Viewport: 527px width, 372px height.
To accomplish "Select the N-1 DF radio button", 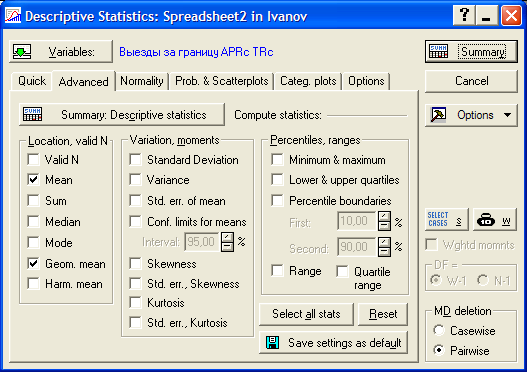I will [483, 280].
